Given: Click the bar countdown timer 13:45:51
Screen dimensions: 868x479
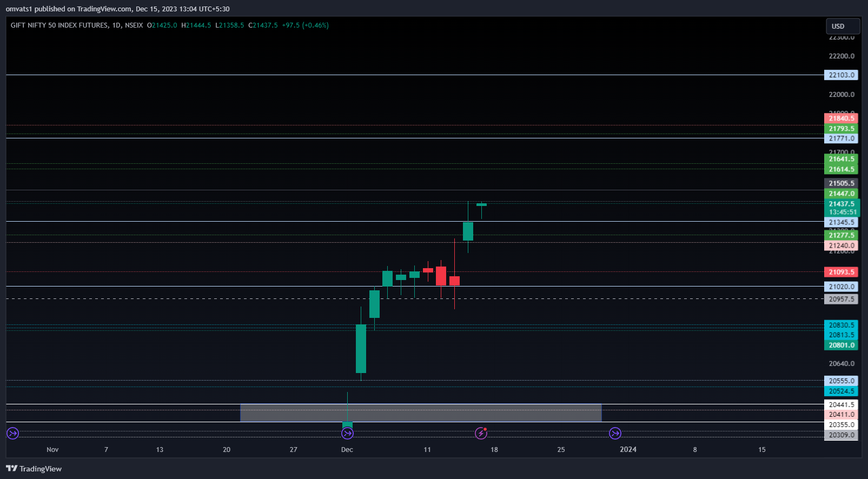Looking at the screenshot, I should click(x=843, y=212).
